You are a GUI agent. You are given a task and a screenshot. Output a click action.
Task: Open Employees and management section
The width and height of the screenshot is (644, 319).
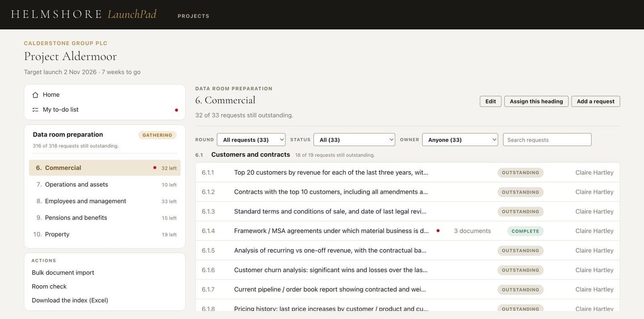click(105, 201)
